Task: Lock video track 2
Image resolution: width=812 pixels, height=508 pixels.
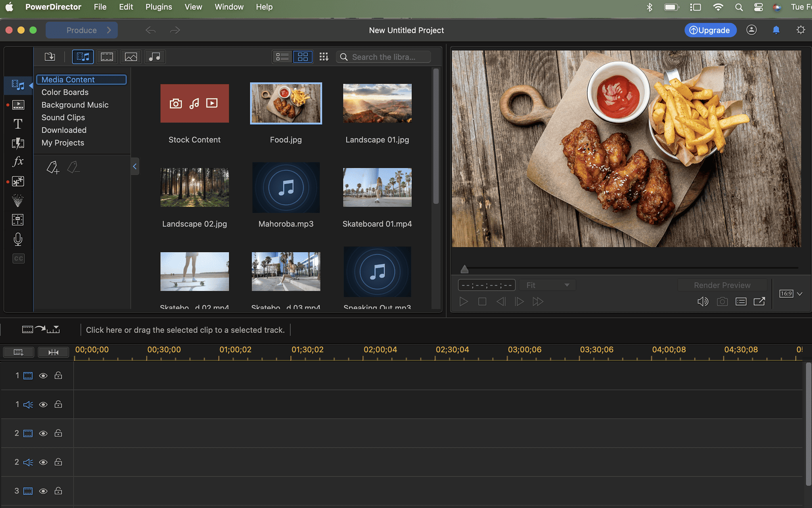Action: coord(58,433)
